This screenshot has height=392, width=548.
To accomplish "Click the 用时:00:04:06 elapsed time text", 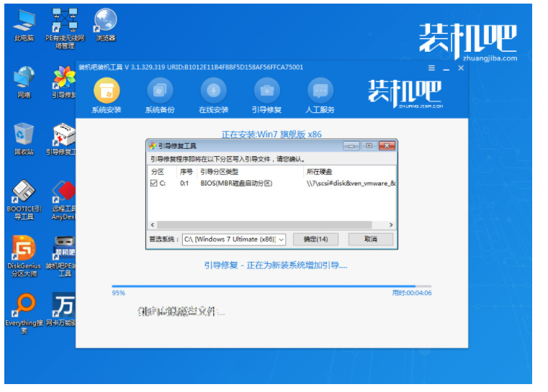I will [x=412, y=293].
